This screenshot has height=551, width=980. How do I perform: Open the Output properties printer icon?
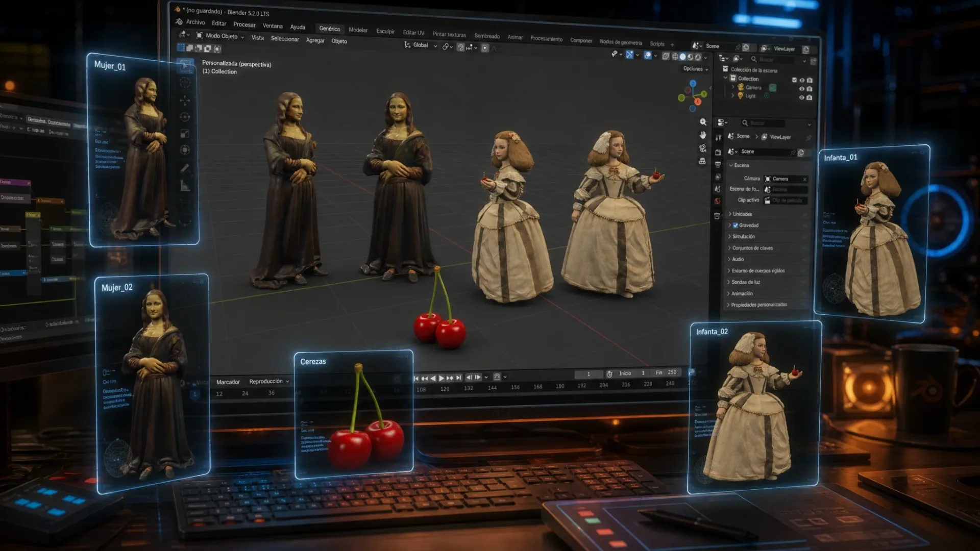point(718,164)
